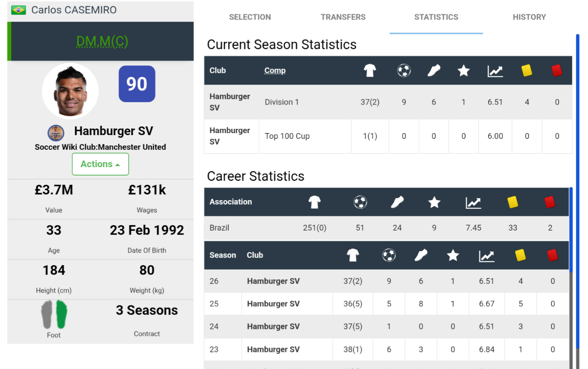Click the DM,M(C) position link
Image resolution: width=588 pixels, height=369 pixels.
(x=102, y=42)
